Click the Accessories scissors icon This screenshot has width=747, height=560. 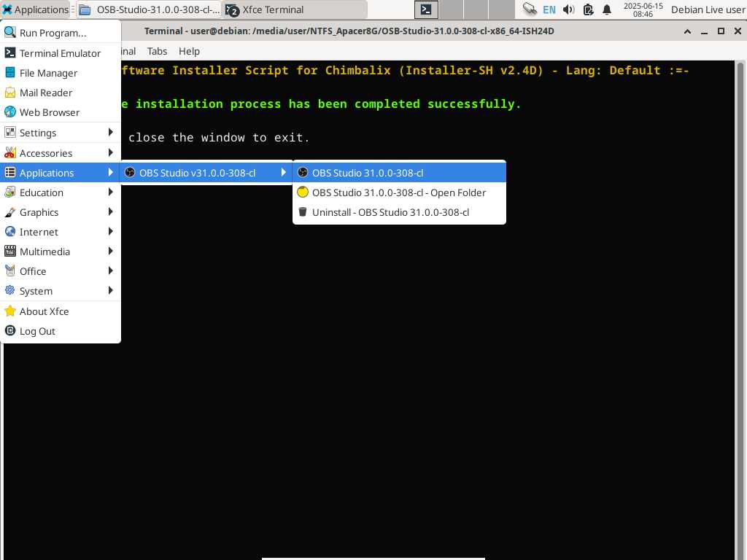10,152
